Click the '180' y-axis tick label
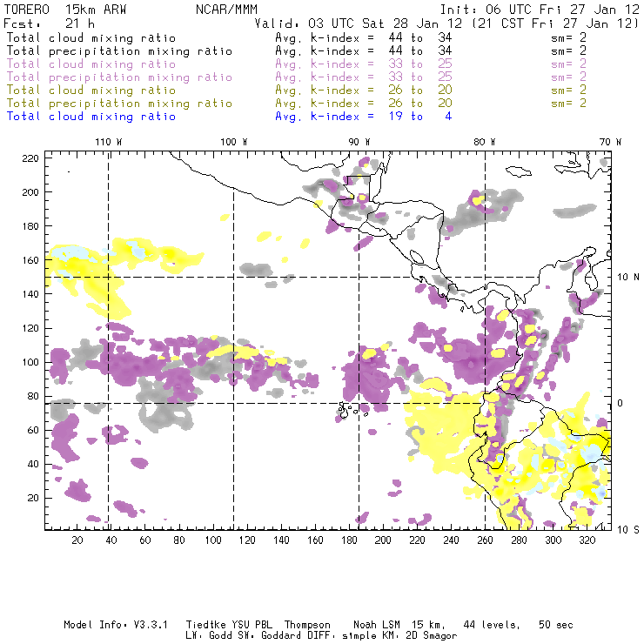Image resolution: width=644 pixels, height=644 pixels. 30,226
